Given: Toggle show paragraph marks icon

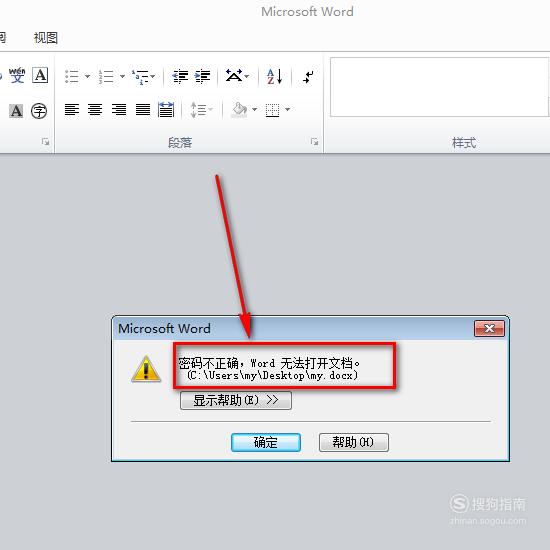Looking at the screenshot, I should [x=308, y=76].
